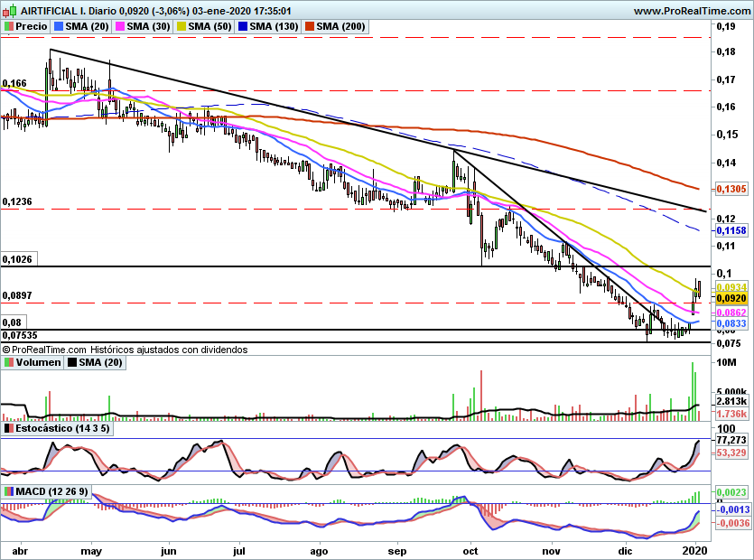Click the black SMA (20) volume icon
754x560 pixels.
click(x=72, y=362)
